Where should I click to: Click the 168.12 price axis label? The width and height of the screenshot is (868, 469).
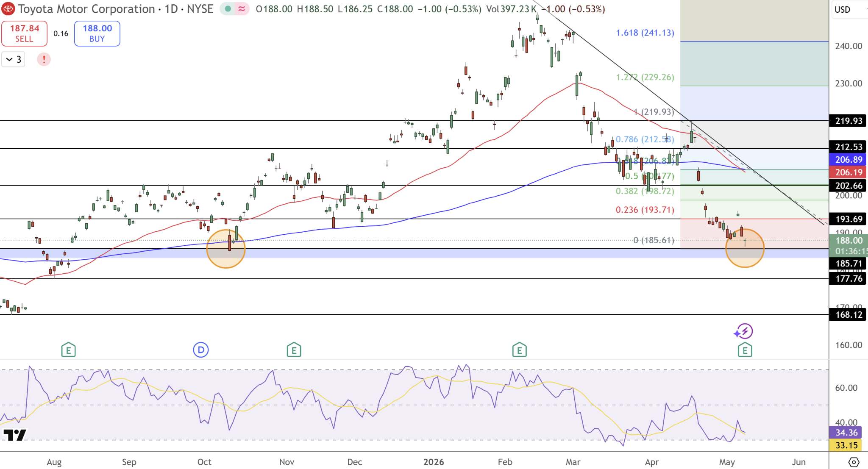[x=849, y=314]
